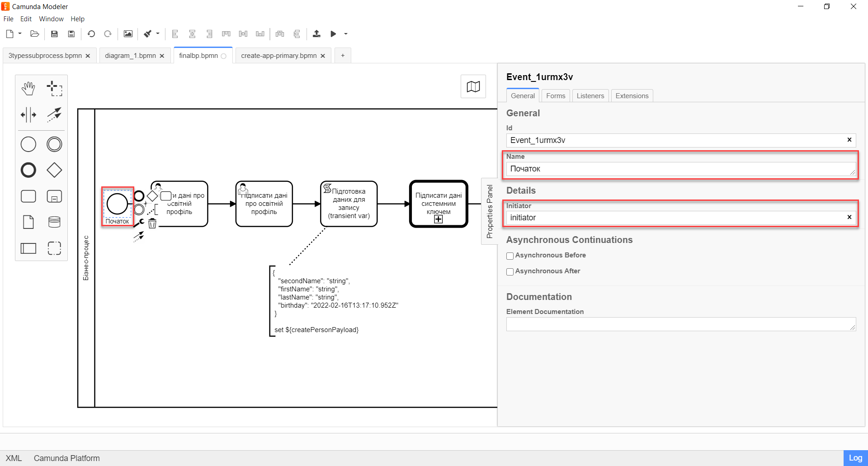Close the 3typessubprocess.bpmn tab
Viewport: 868px width, 466px height.
pos(88,56)
